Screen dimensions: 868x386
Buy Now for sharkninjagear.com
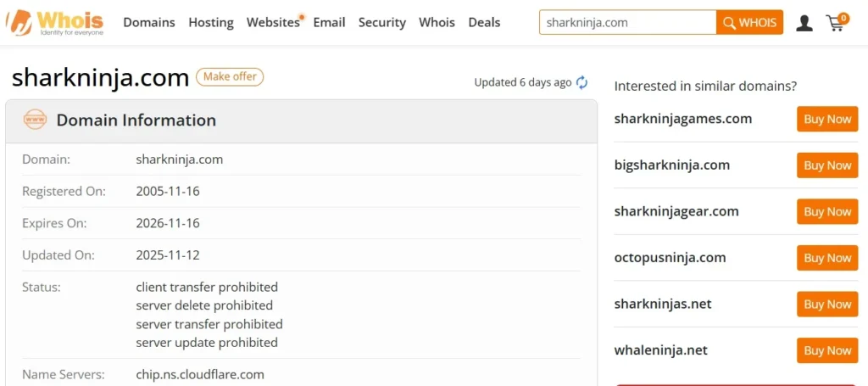coord(827,211)
